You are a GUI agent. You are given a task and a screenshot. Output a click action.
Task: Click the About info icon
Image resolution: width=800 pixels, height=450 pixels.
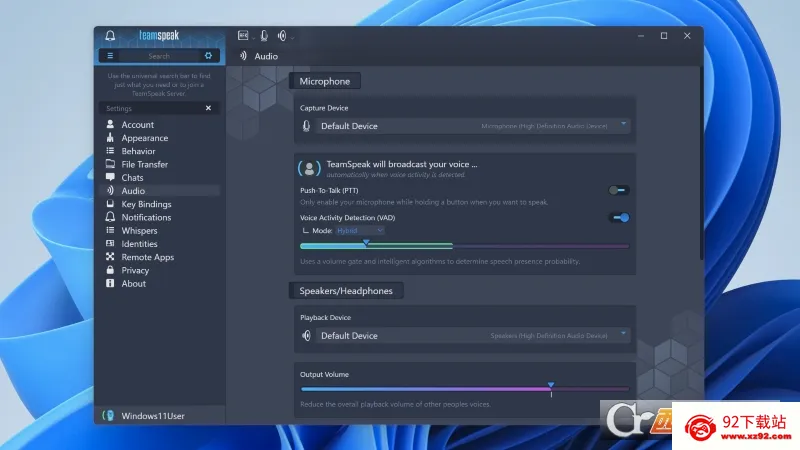pos(110,283)
